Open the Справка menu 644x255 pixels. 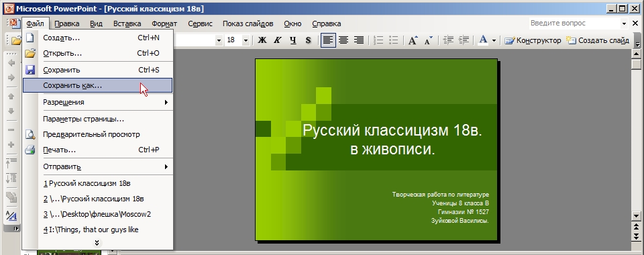coord(327,23)
